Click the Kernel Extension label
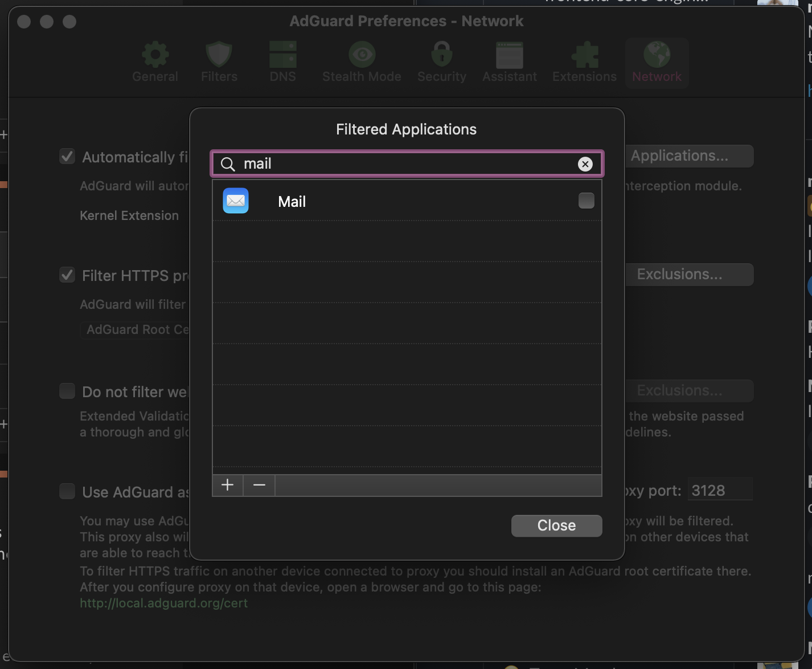 click(129, 215)
